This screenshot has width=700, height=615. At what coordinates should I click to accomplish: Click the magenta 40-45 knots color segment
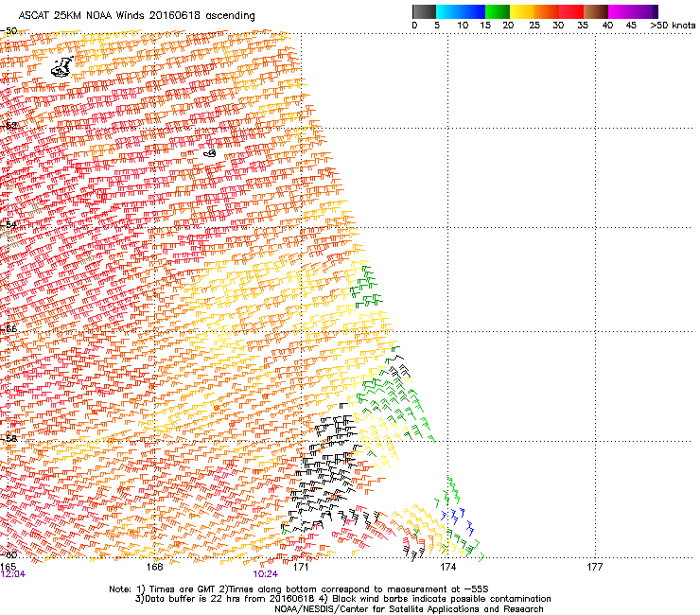[x=621, y=11]
